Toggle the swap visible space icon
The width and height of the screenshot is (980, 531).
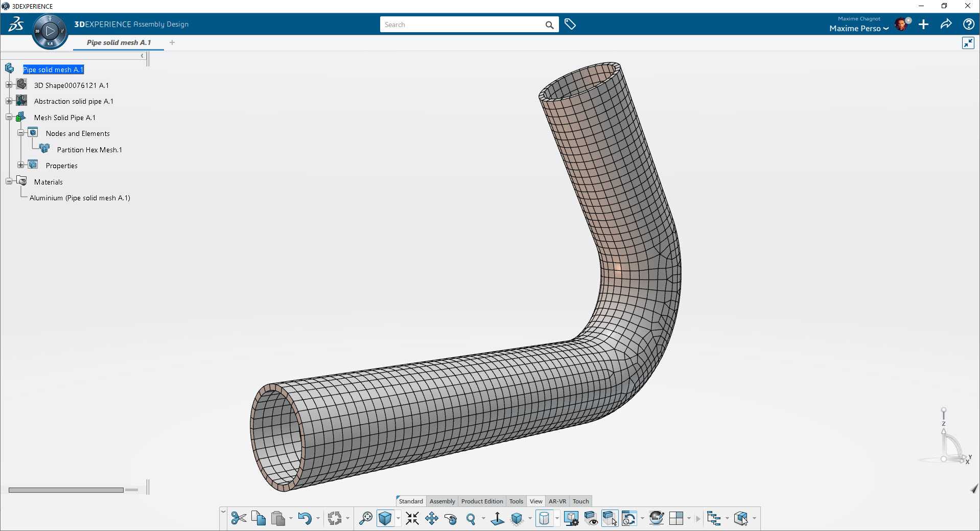[610, 518]
